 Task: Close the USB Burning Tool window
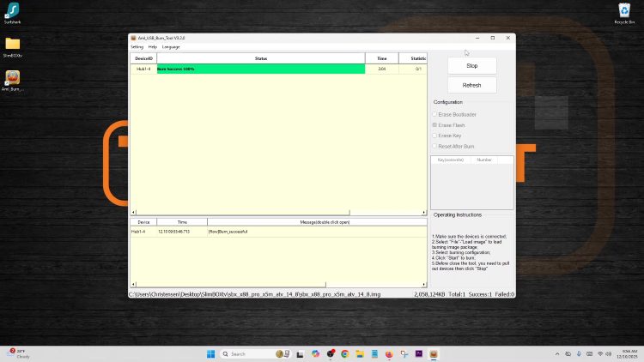point(508,38)
